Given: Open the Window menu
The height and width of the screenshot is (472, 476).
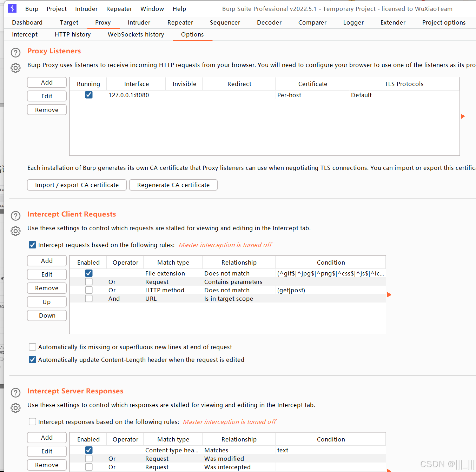Looking at the screenshot, I should pos(152,9).
